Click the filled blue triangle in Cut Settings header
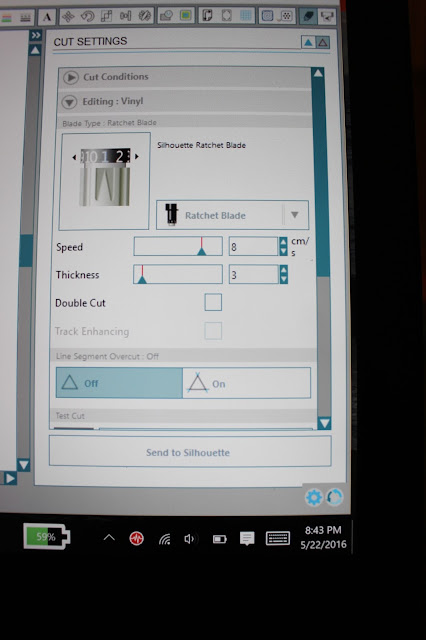This screenshot has width=426, height=640. click(x=308, y=42)
